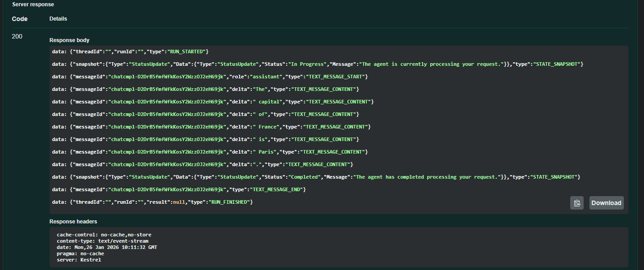Select the server Kestrel header line
Viewport: 644px width, 270px height.
tap(79, 260)
